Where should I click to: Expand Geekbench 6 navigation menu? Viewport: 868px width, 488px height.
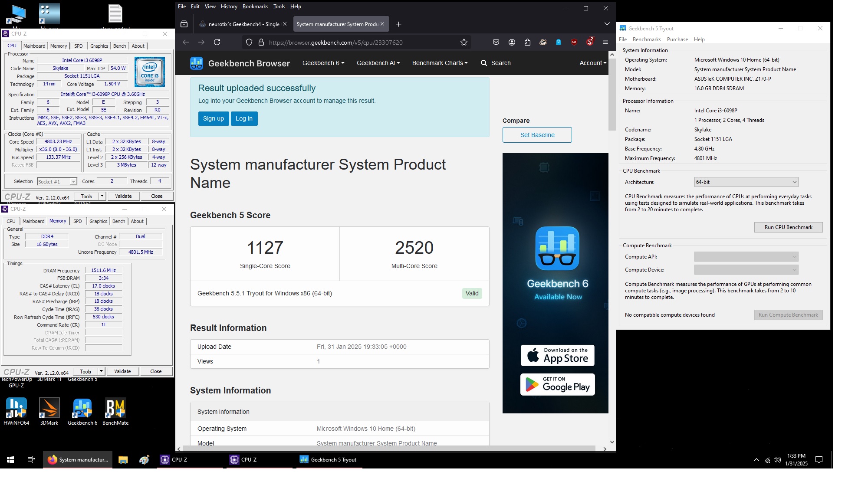coord(323,63)
